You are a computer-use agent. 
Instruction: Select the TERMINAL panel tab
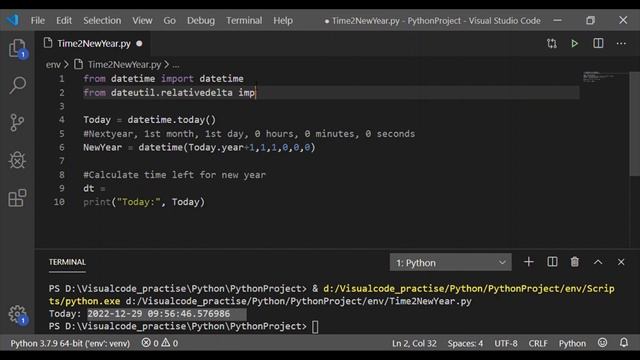[x=67, y=262]
